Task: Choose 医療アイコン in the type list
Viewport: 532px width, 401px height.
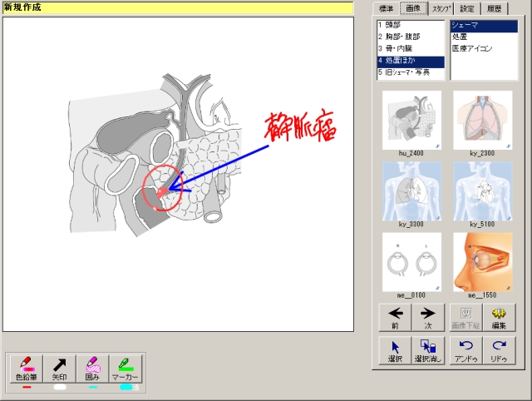Action: (x=484, y=48)
